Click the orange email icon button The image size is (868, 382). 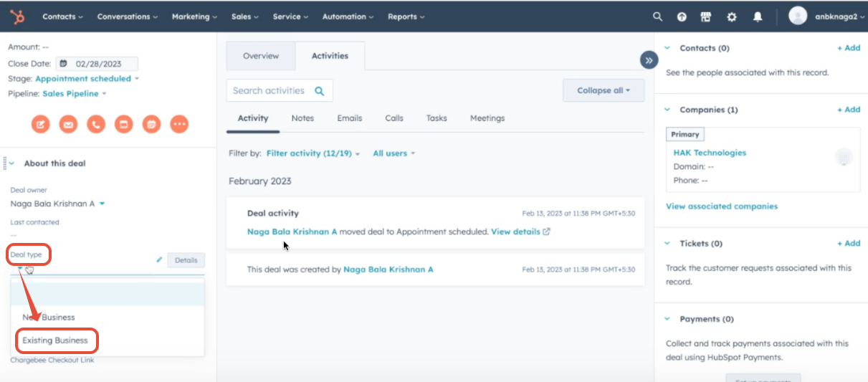coord(68,124)
